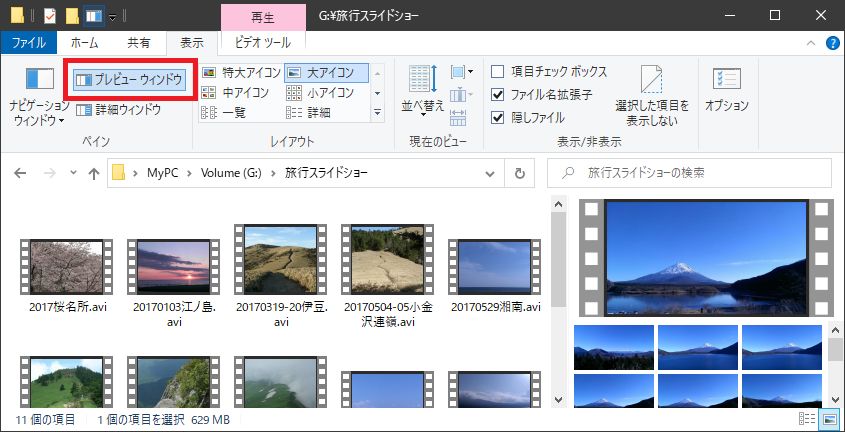Toggle the 詳細ウィンドウ pane
The width and height of the screenshot is (845, 432).
point(119,110)
